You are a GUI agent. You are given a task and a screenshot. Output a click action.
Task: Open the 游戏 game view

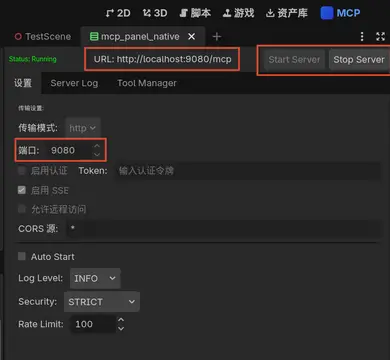[x=239, y=13]
